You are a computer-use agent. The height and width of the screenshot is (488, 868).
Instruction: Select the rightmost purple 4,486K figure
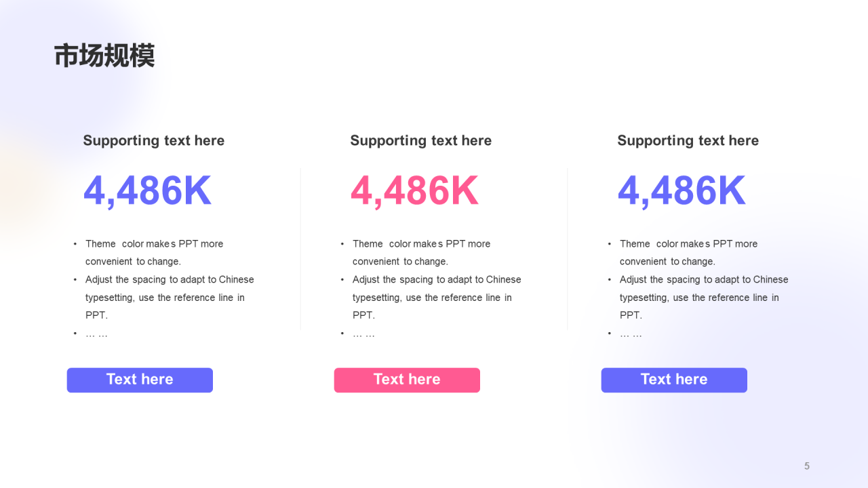click(x=682, y=191)
